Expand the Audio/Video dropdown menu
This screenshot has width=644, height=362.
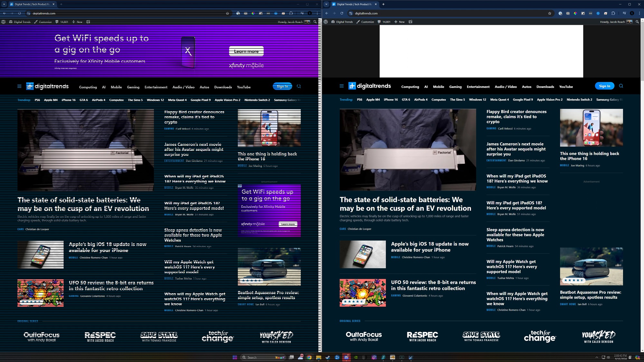pyautogui.click(x=505, y=86)
